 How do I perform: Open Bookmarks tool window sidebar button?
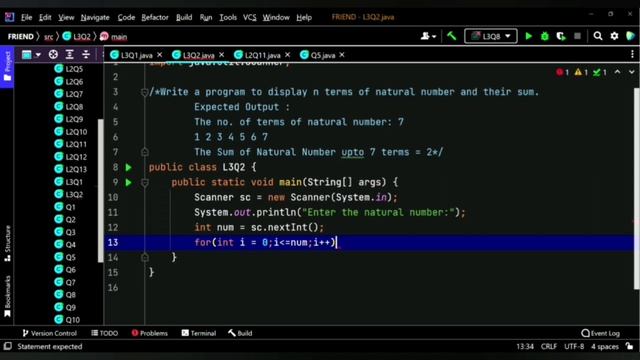(7, 296)
